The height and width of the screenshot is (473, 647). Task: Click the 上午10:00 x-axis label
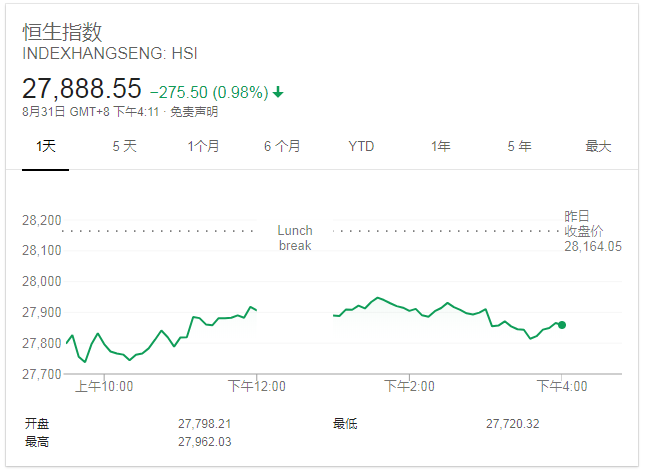click(x=104, y=387)
